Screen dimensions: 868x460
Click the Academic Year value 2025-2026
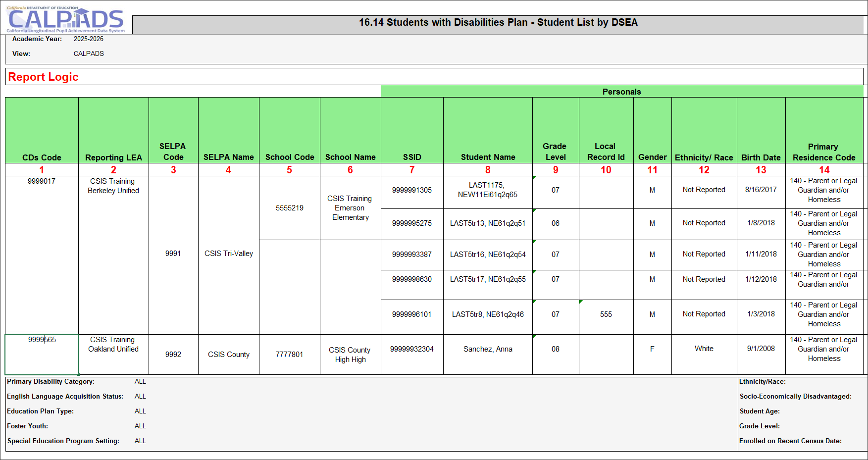(x=88, y=39)
